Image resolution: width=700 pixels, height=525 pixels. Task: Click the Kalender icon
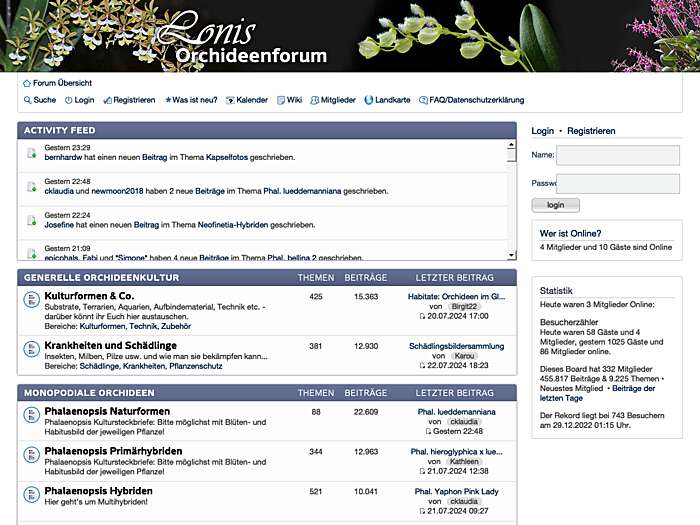click(x=230, y=100)
